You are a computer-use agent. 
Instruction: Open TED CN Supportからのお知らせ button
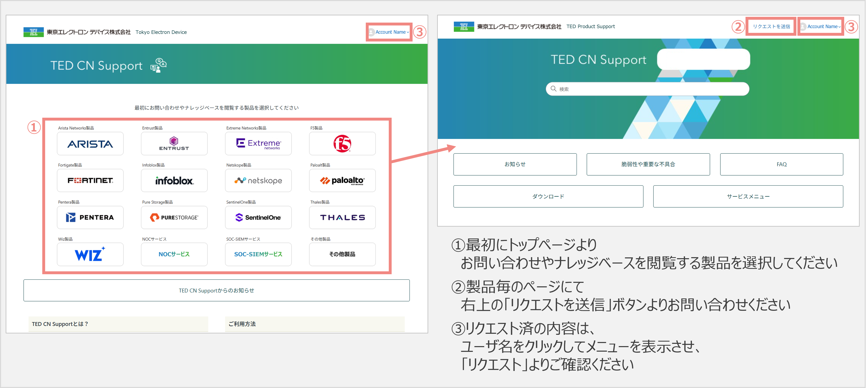click(217, 290)
